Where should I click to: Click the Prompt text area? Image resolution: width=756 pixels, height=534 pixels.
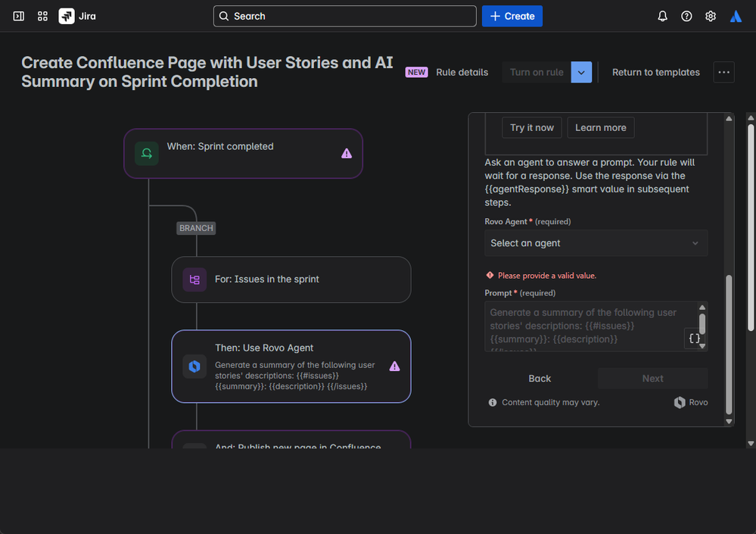click(590, 326)
